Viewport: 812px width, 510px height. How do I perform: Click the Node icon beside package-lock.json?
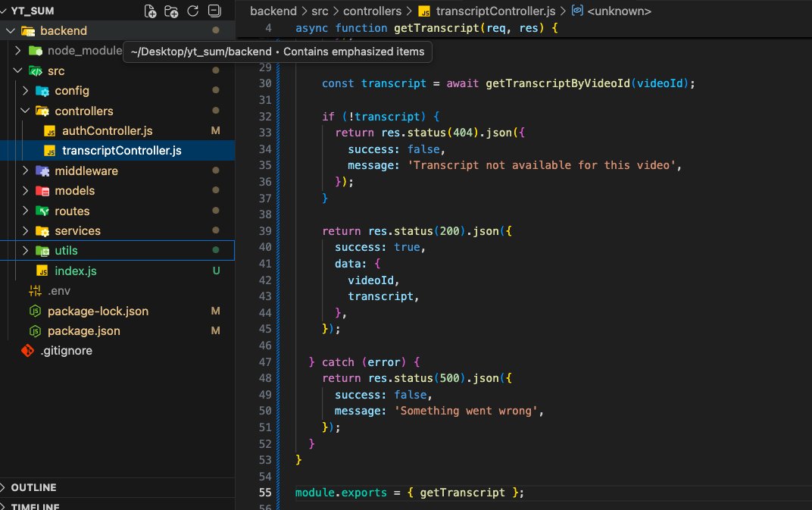(x=35, y=311)
